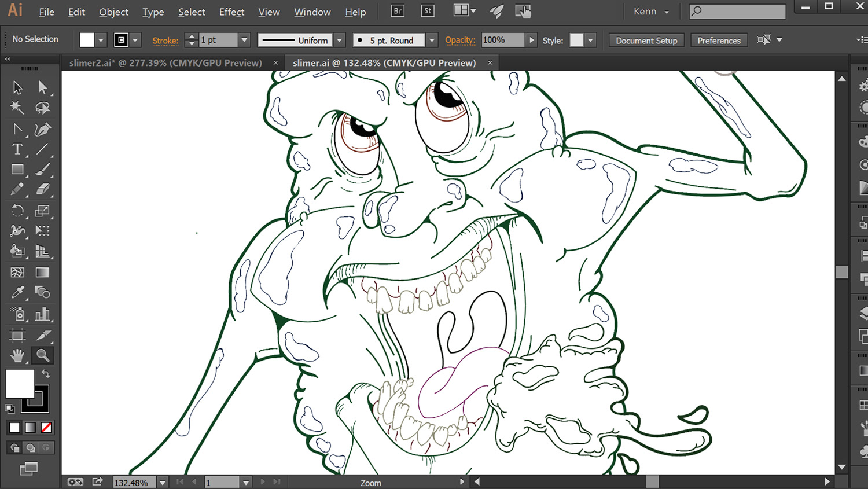
Task: Select the Zoom magnifier tool
Action: (x=42, y=355)
